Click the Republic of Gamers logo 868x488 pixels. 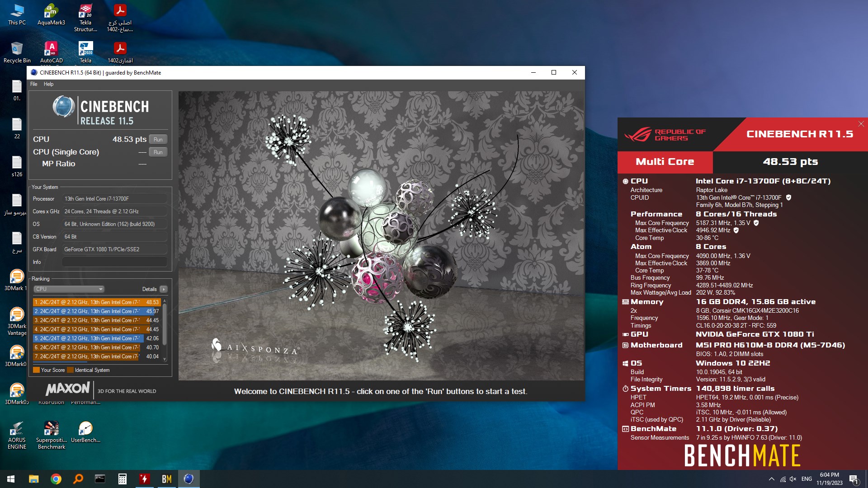665,135
